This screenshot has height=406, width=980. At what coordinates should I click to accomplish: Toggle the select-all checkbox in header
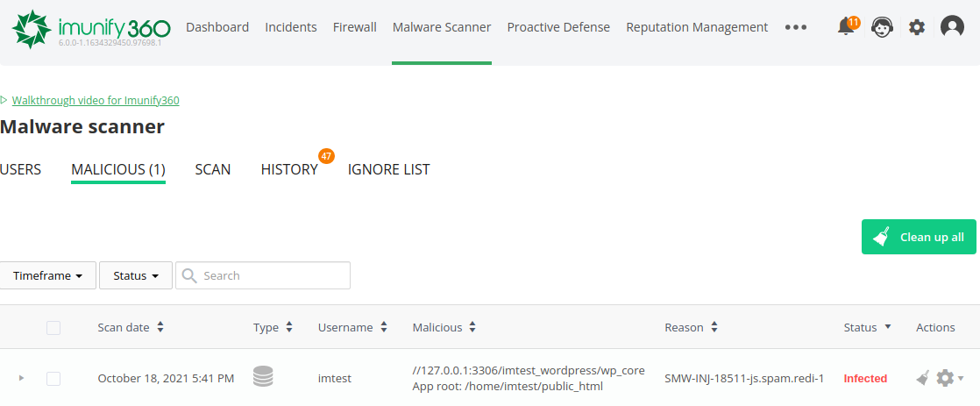coord(53,327)
